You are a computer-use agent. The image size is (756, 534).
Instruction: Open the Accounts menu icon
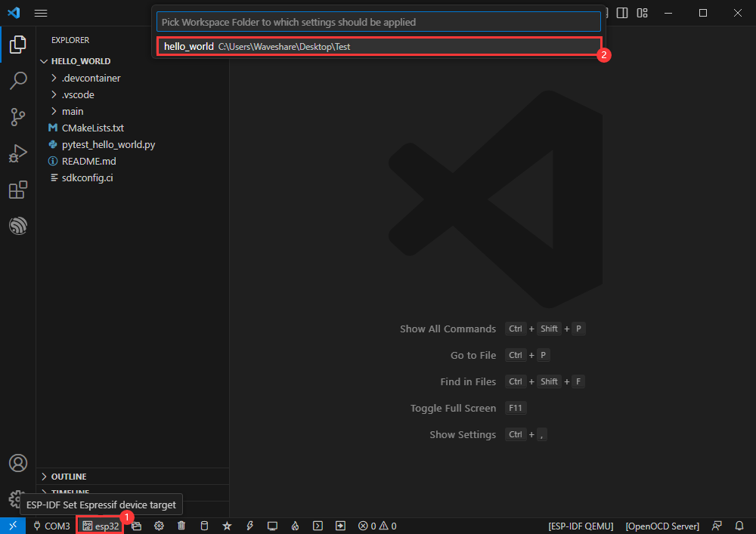[18, 463]
